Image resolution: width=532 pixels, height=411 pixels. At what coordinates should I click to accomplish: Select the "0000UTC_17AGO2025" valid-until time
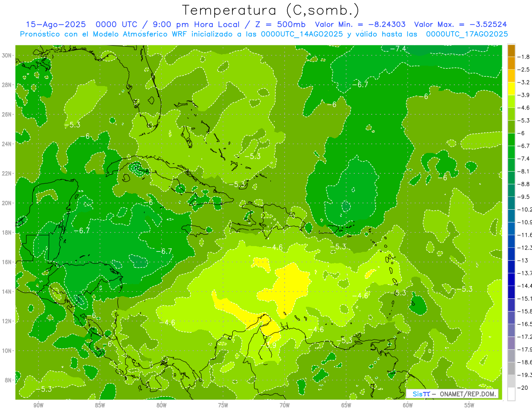pyautogui.click(x=467, y=34)
